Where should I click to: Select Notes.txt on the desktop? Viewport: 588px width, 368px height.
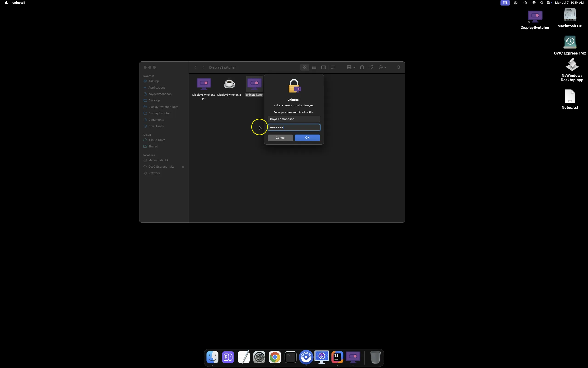pos(570,99)
